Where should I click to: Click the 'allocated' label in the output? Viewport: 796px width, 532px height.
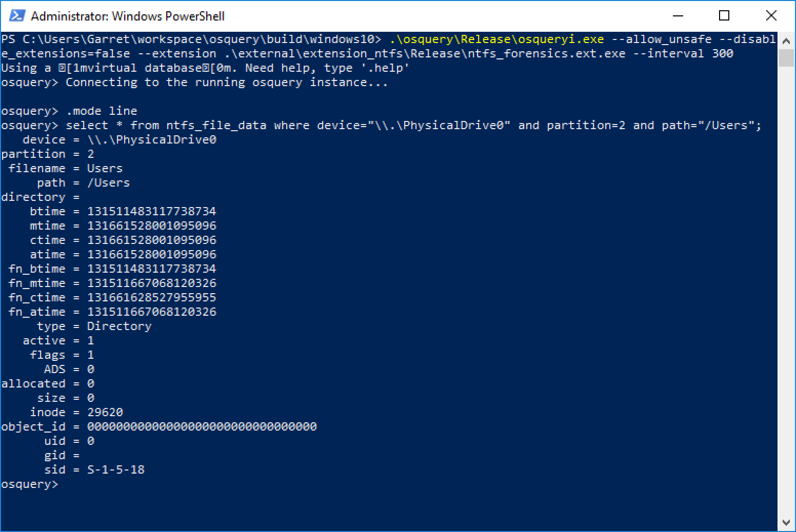pyautogui.click(x=33, y=384)
